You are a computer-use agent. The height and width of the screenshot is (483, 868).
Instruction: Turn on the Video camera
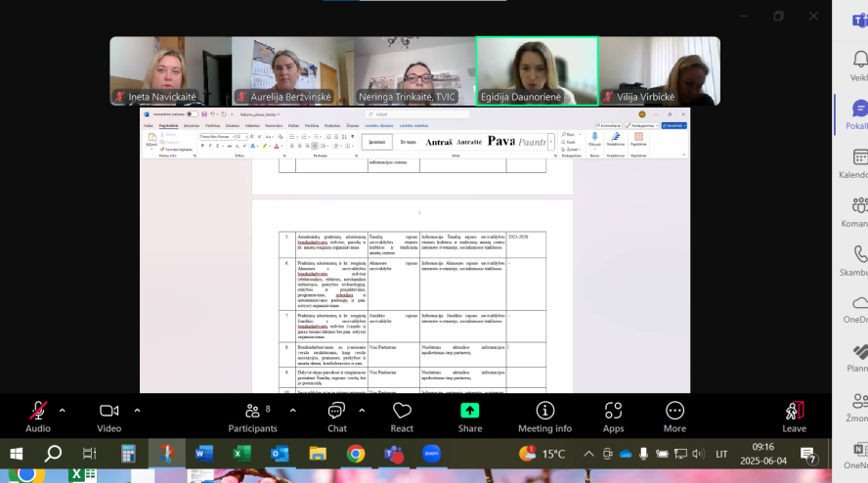(109, 417)
